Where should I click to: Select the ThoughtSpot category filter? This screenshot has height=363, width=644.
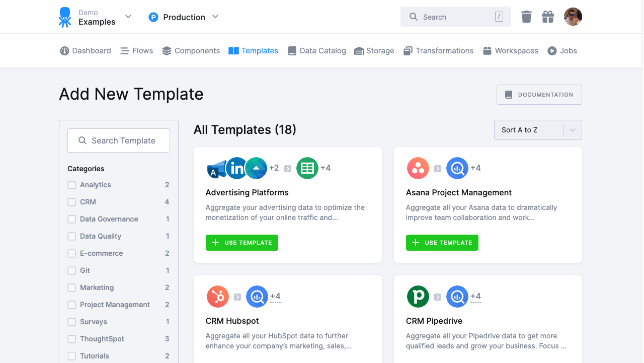tap(71, 339)
